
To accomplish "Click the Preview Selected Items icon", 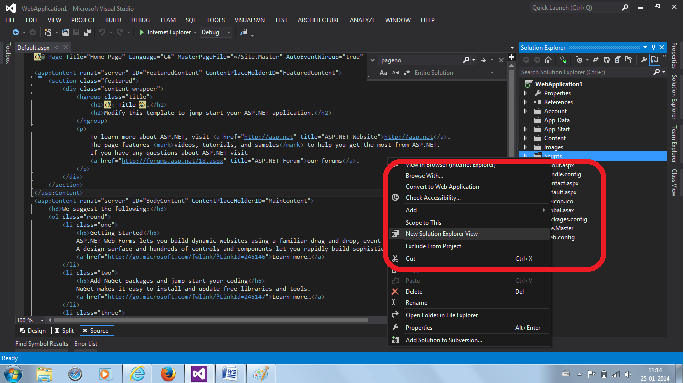I will (654, 60).
